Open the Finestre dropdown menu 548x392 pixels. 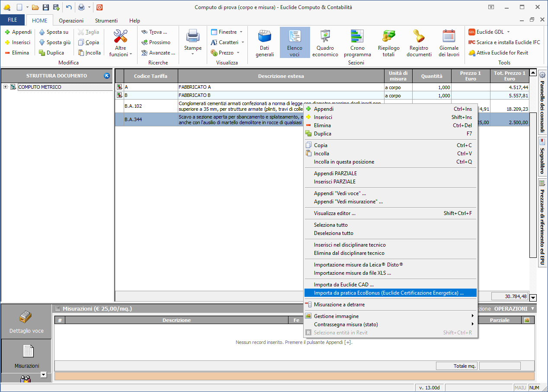click(227, 32)
